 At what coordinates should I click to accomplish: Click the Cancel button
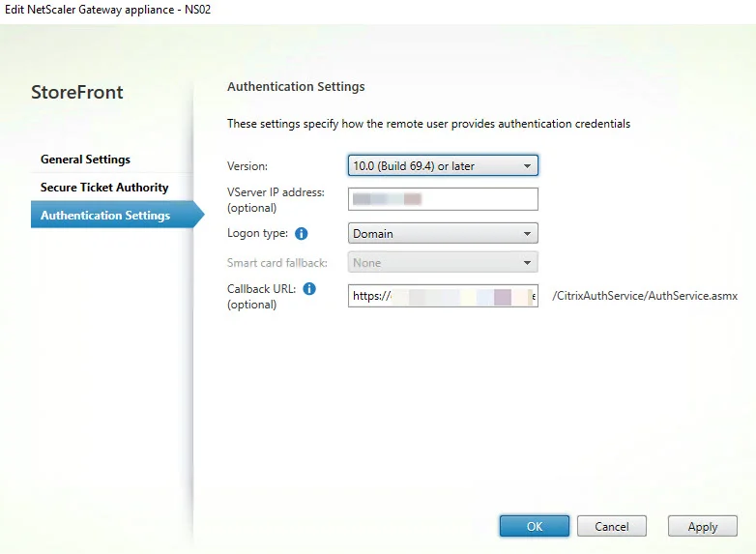tap(611, 526)
